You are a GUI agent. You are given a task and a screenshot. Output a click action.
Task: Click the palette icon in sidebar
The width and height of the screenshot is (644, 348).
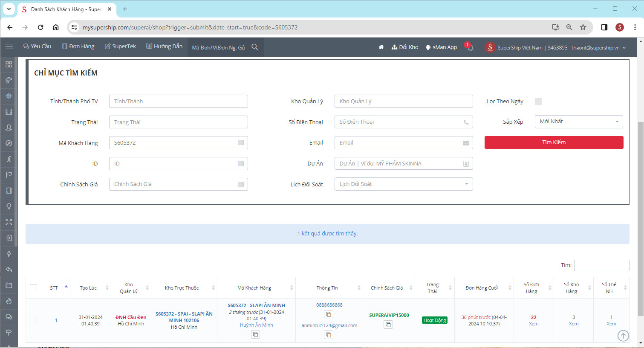click(x=9, y=80)
